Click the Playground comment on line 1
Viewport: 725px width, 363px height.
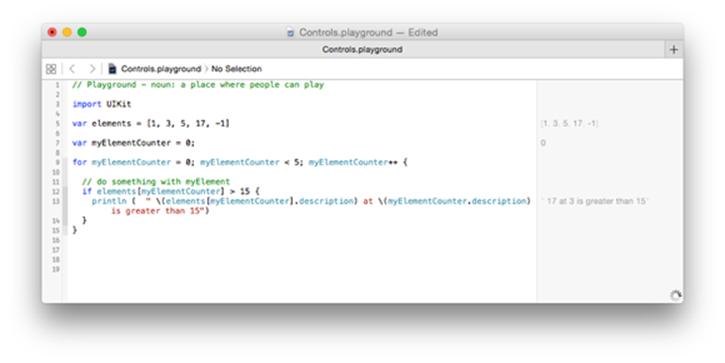click(198, 85)
